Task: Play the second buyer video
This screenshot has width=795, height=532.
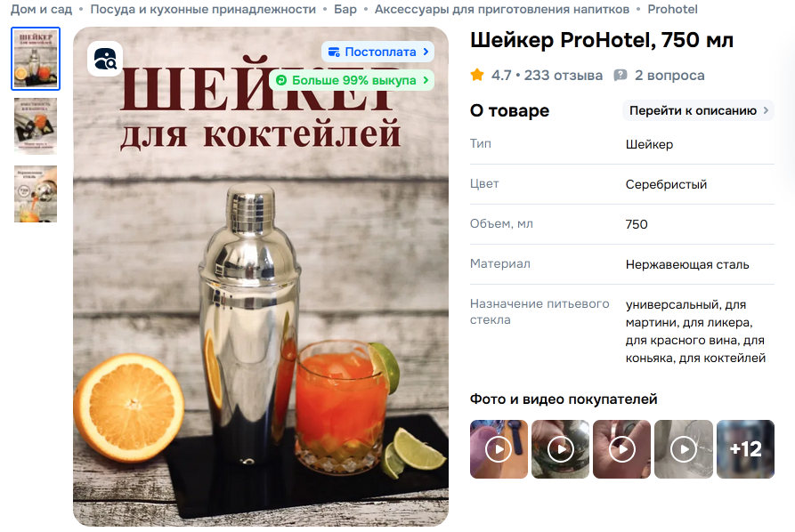Action: tap(560, 449)
